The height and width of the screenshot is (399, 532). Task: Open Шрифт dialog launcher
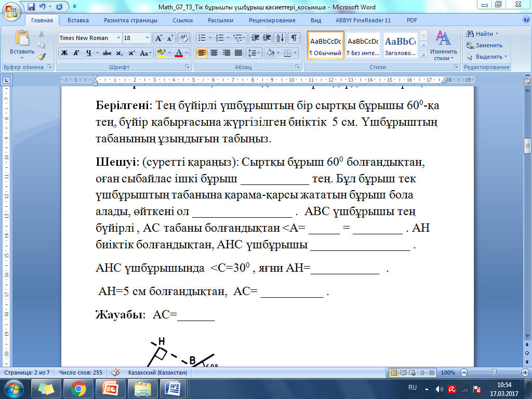[x=187, y=67]
